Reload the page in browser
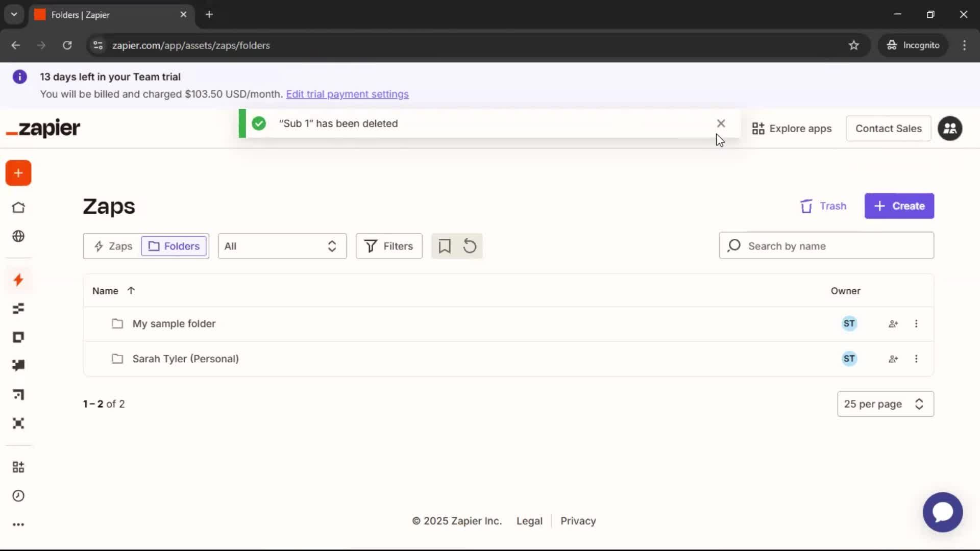This screenshot has height=551, width=980. click(67, 45)
